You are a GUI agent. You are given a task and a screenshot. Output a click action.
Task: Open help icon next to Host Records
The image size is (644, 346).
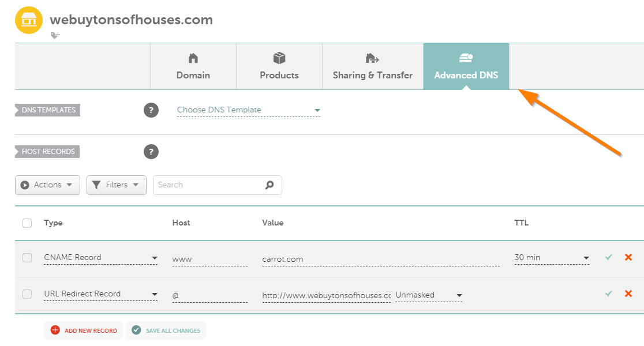(x=151, y=152)
